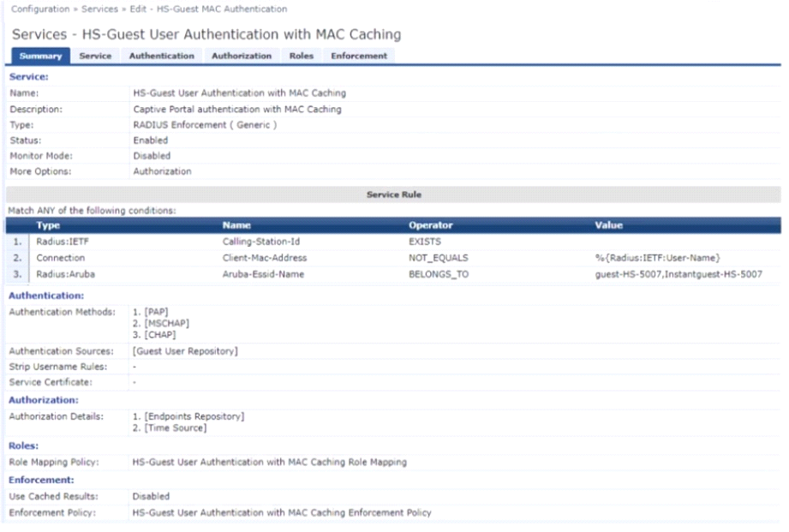Click the Monitor Mode value Disabled
Viewport: 789px width, 532px height.
click(x=152, y=156)
